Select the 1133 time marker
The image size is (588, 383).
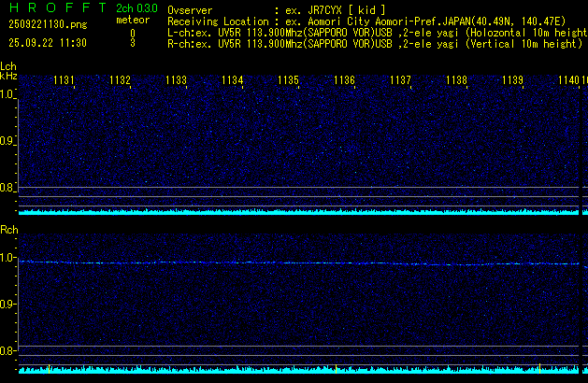coord(176,81)
